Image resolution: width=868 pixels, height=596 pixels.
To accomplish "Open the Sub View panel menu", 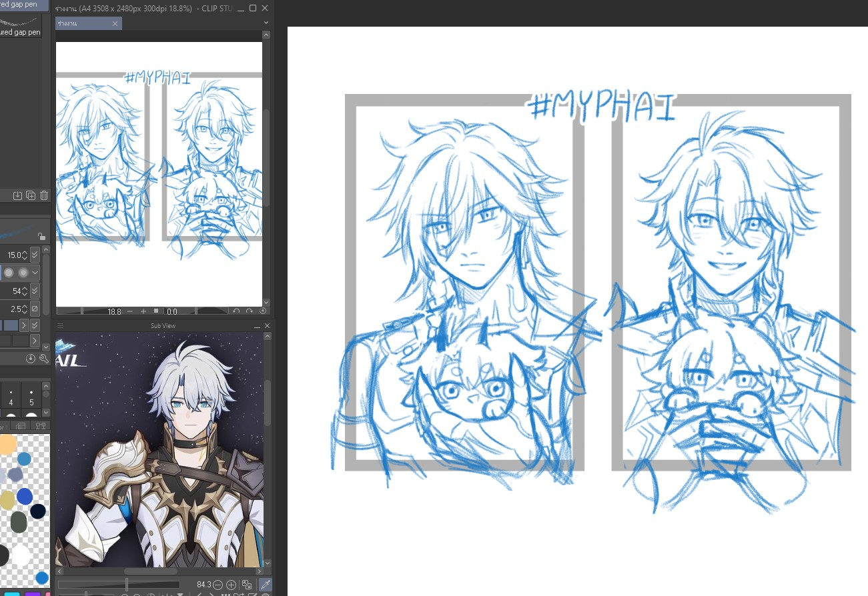I will pos(60,325).
